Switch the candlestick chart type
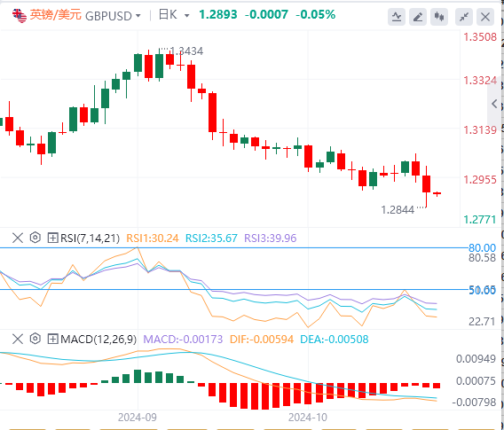 pos(438,16)
